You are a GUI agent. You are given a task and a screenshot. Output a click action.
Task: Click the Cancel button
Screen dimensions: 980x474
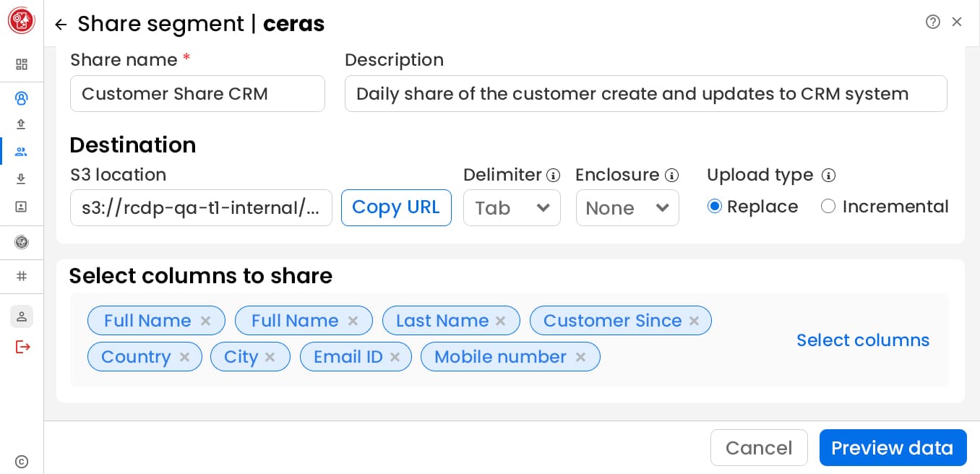point(759,448)
